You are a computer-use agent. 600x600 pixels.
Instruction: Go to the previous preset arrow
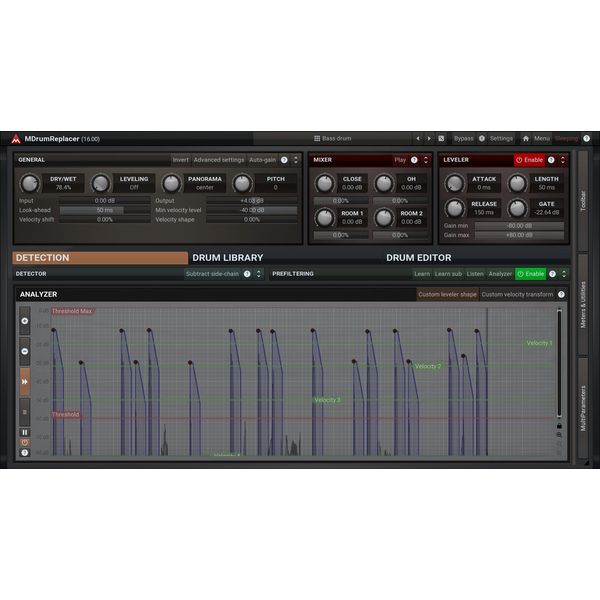click(418, 139)
